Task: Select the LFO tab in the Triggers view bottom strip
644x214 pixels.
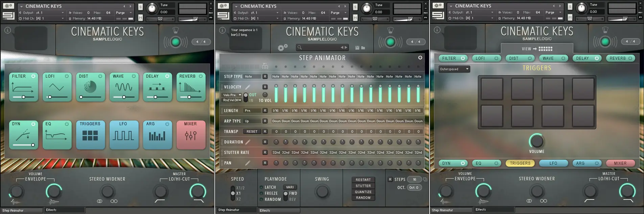Action: [x=553, y=163]
